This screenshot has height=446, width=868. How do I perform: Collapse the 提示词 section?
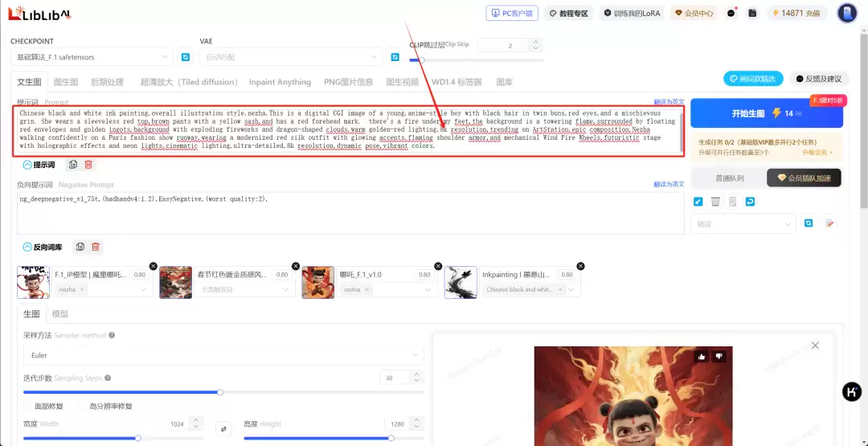coord(27,165)
